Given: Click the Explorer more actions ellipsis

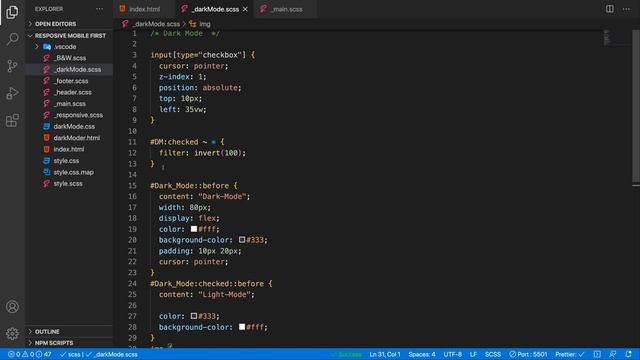Looking at the screenshot, I should tap(99, 9).
